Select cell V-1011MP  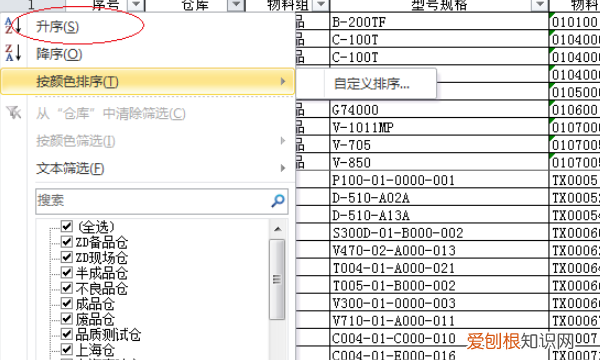click(x=439, y=127)
